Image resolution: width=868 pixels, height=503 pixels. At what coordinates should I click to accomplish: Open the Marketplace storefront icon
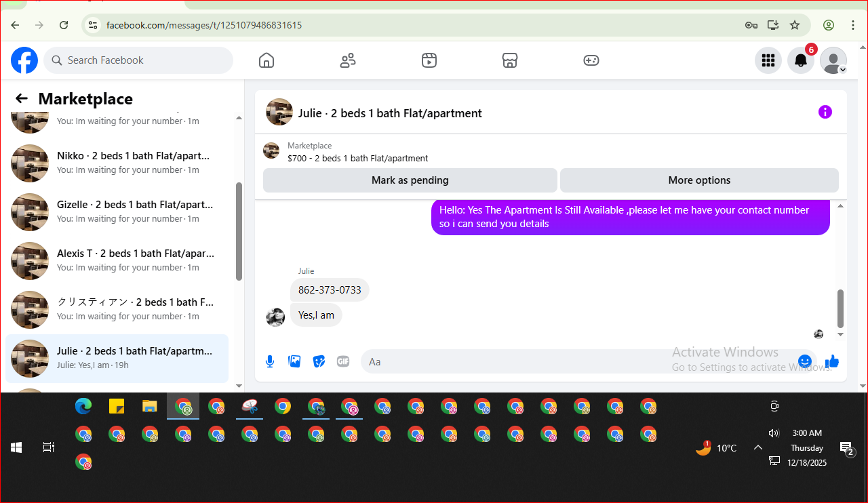pyautogui.click(x=510, y=60)
